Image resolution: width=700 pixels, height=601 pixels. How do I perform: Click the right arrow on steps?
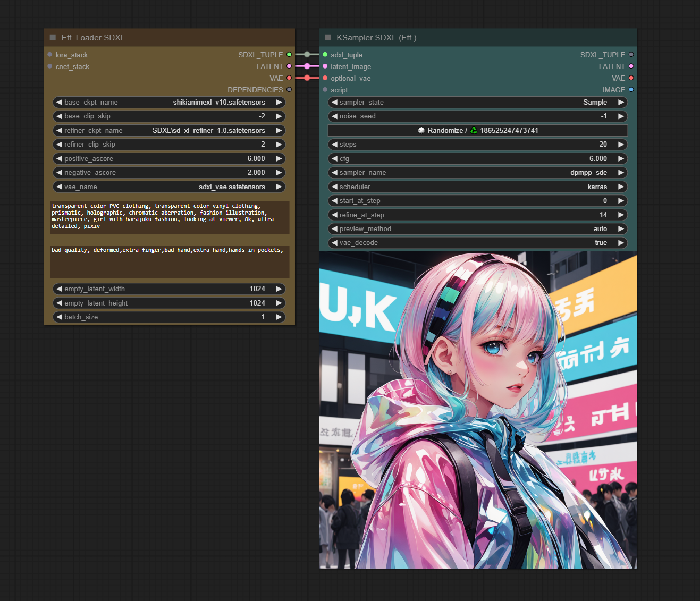pyautogui.click(x=620, y=145)
